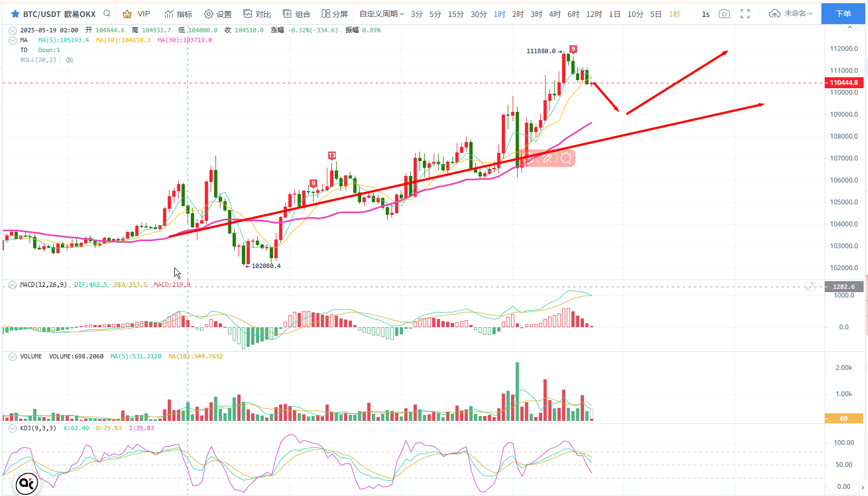Collapse the MA indicator legend
Viewport: 868px width, 496px height.
pos(12,40)
